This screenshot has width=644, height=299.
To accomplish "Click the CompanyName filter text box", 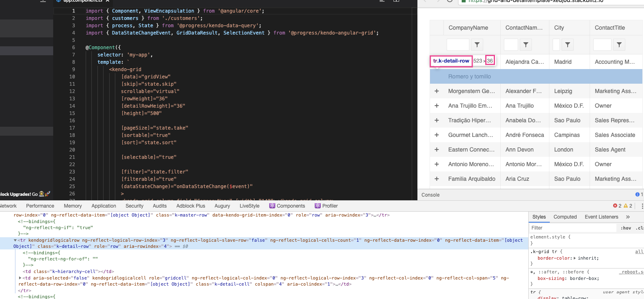I will pyautogui.click(x=458, y=45).
